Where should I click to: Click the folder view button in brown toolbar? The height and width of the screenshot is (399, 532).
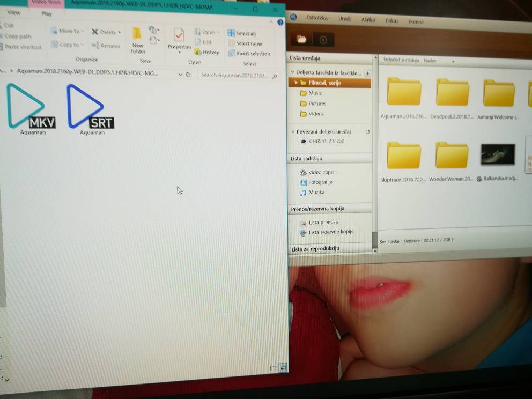tap(301, 39)
